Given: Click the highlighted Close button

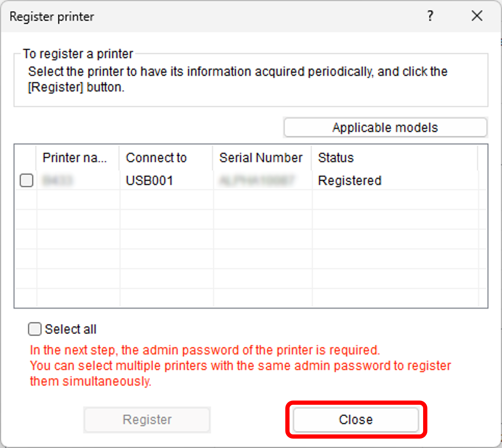Looking at the screenshot, I should [356, 420].
